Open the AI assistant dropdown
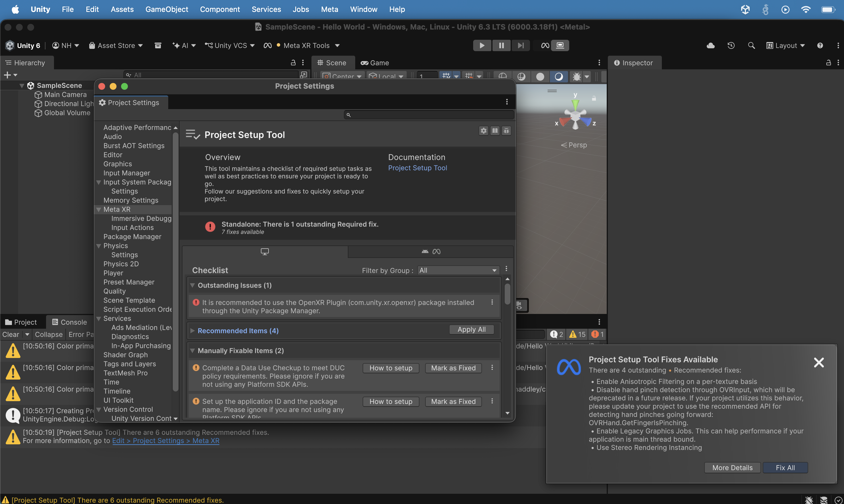The width and height of the screenshot is (844, 504). [184, 45]
